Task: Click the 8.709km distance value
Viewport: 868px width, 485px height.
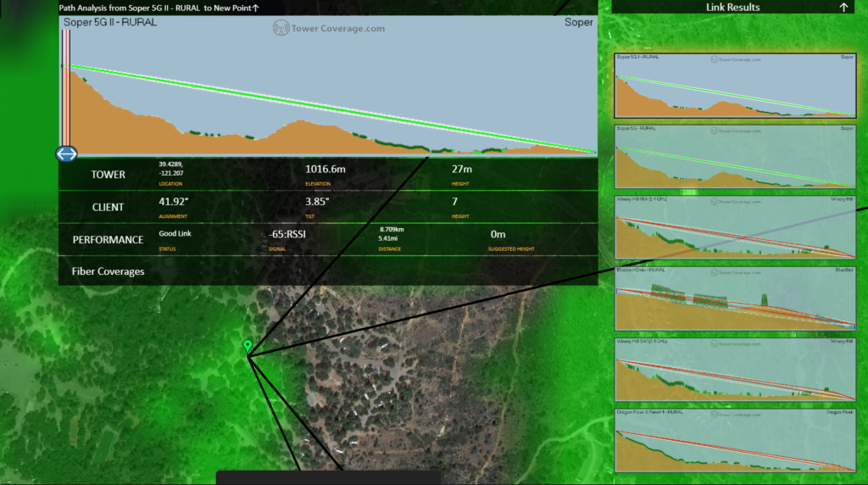Action: point(392,229)
